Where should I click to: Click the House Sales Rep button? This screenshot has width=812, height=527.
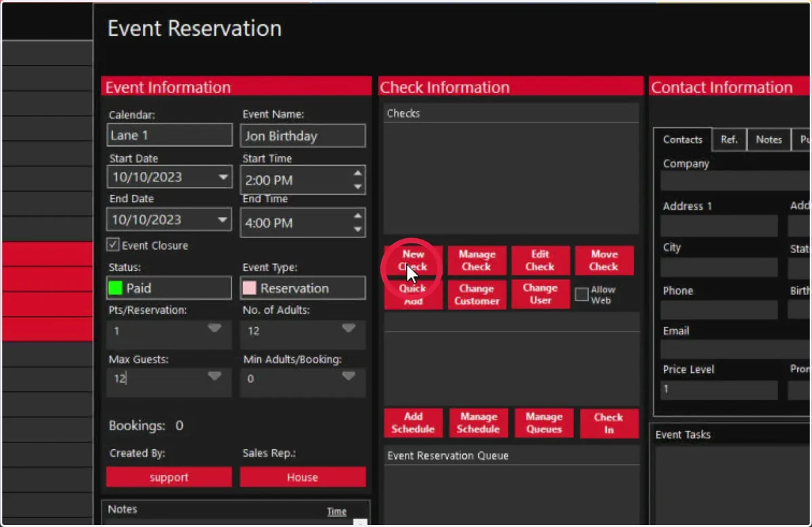click(x=302, y=477)
